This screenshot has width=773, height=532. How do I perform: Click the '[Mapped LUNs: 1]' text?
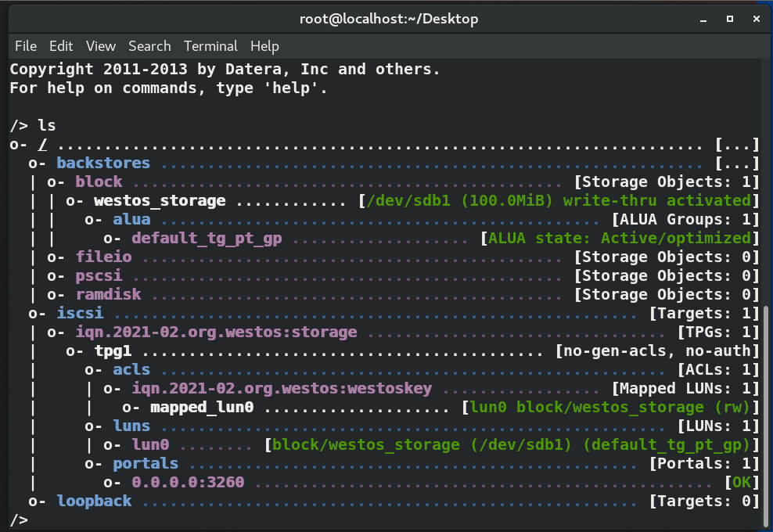[x=685, y=388]
